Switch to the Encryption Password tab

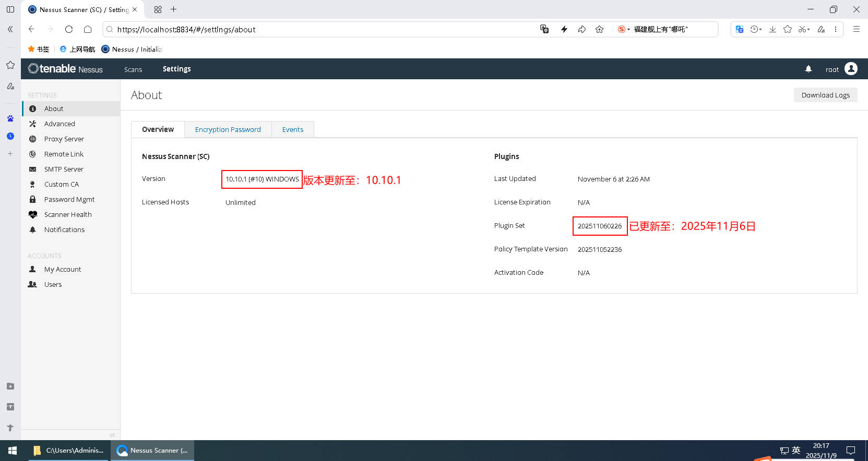point(228,129)
